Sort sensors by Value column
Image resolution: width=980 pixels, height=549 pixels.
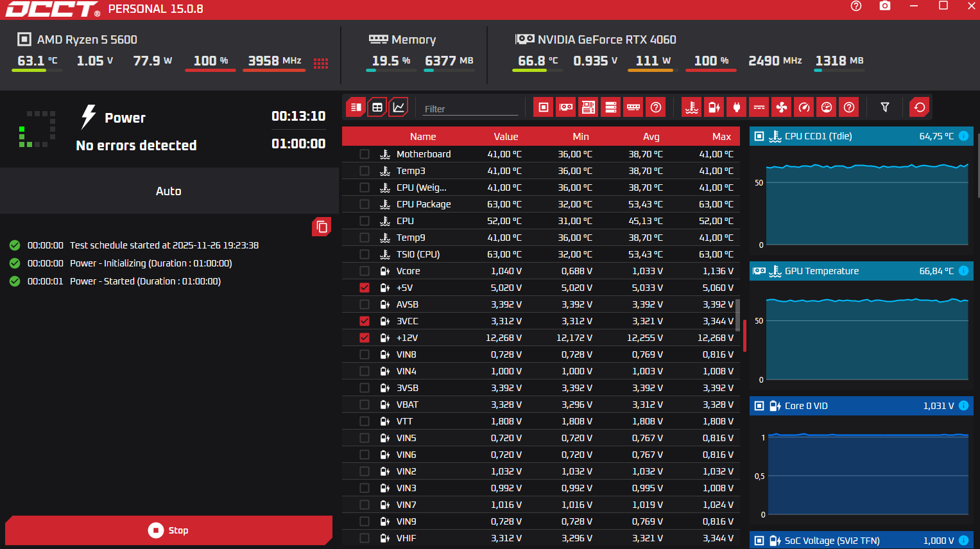click(x=506, y=137)
